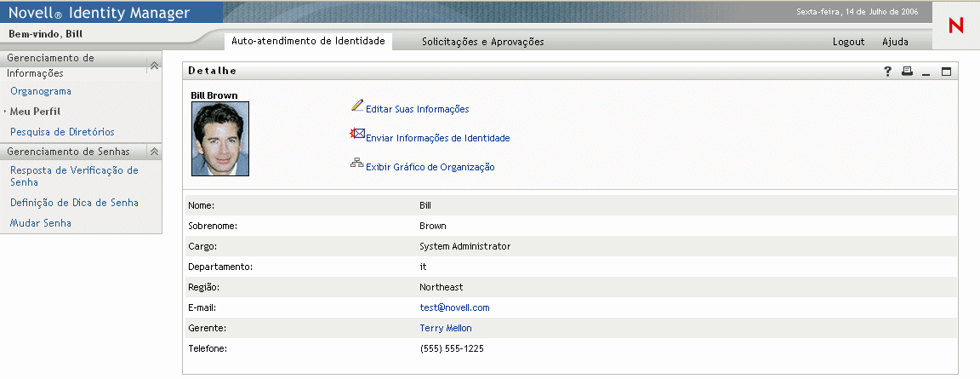Viewport: 980px width, 379px height.
Task: Switch to Auto-atendimento de Identidade tab
Action: pos(308,41)
